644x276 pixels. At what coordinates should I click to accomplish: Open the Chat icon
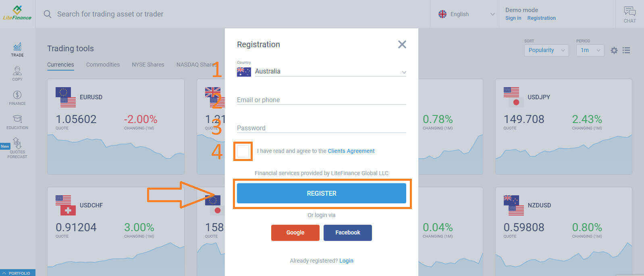(x=629, y=14)
